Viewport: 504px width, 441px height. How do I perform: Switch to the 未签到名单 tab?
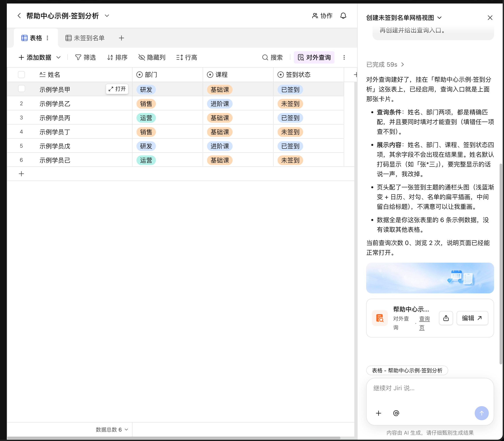[85, 38]
